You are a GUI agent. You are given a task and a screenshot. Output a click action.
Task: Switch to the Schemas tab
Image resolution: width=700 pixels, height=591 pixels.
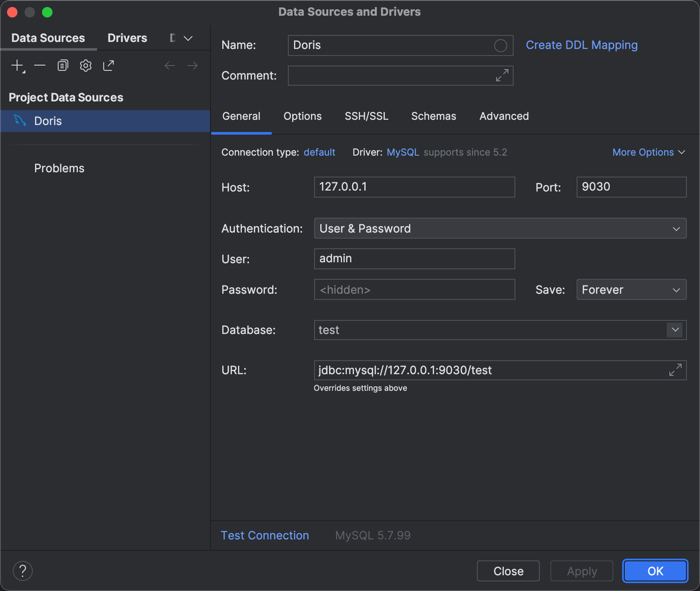(x=433, y=116)
